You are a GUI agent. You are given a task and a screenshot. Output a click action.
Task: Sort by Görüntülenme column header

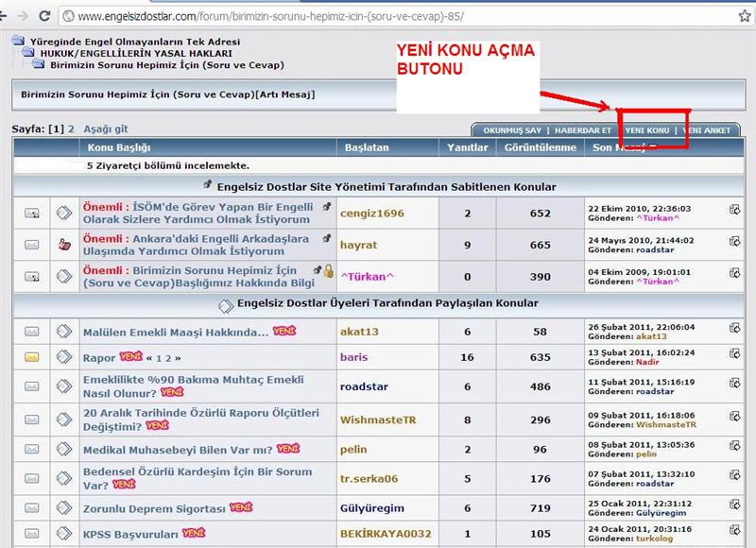point(540,147)
